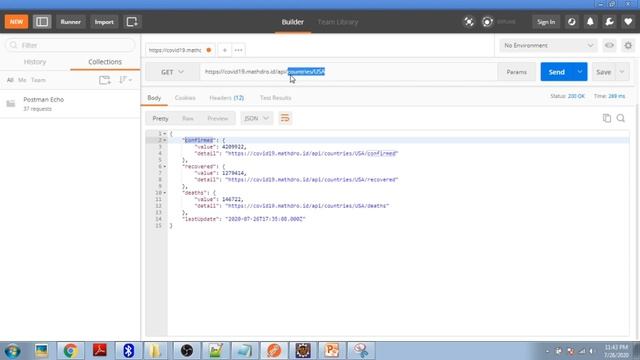Open a new window via the plus-window icon

[132, 22]
